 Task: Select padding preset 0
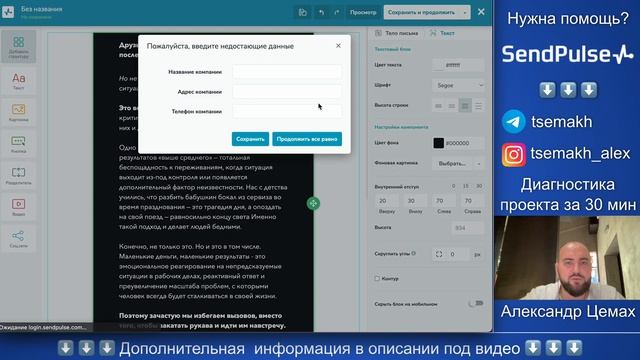(x=453, y=186)
